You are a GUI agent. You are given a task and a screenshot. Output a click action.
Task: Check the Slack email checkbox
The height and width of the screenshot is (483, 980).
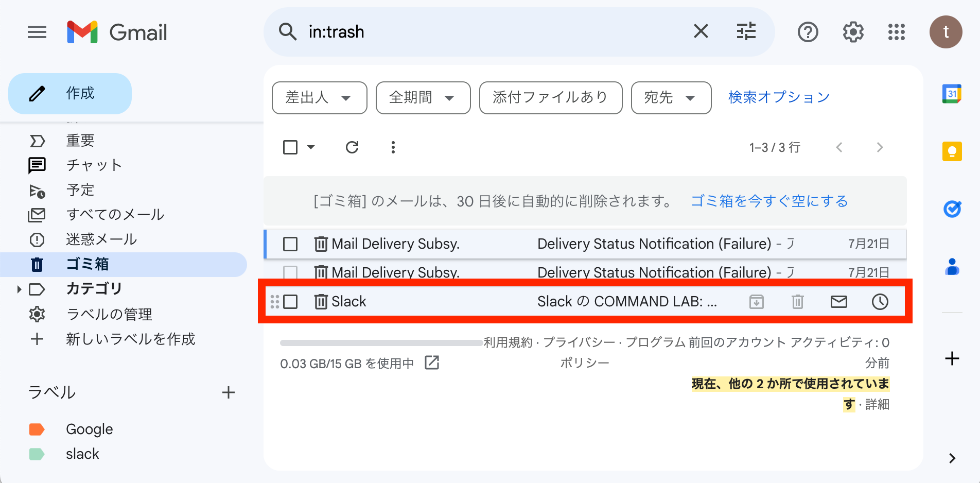coord(290,302)
